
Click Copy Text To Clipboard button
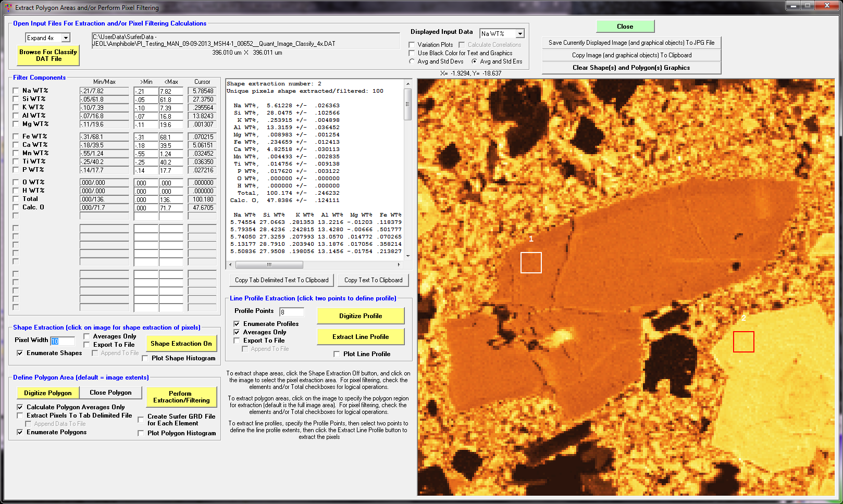373,280
